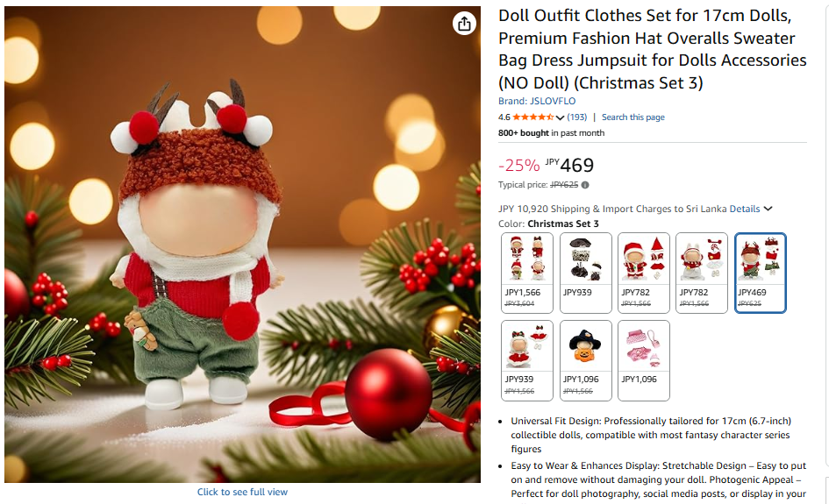This screenshot has width=829, height=504.
Task: Click Search this page link
Action: (632, 117)
